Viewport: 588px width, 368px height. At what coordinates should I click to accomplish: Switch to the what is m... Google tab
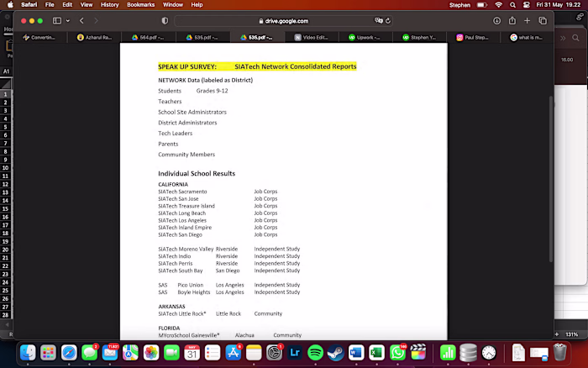pyautogui.click(x=526, y=38)
